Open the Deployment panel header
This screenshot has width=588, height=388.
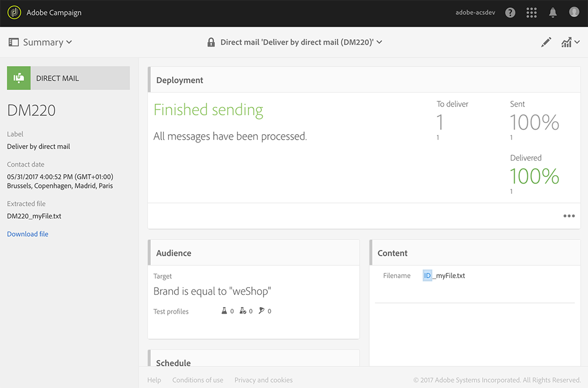point(364,80)
